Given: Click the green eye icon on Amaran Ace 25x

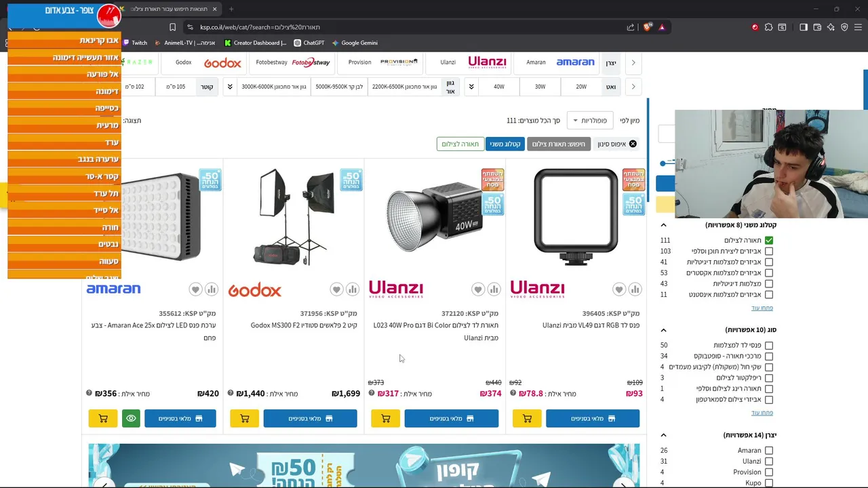Looking at the screenshot, I should pyautogui.click(x=131, y=418).
